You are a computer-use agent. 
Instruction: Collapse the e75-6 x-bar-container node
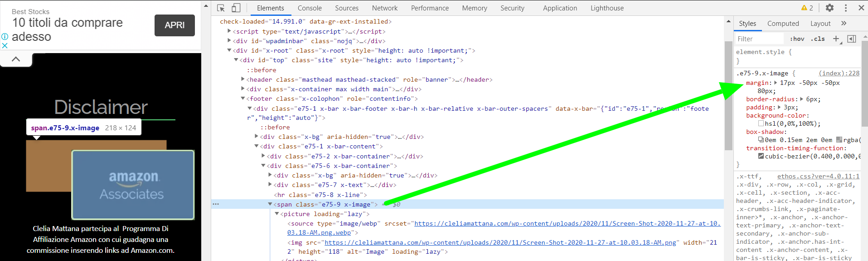(263, 166)
